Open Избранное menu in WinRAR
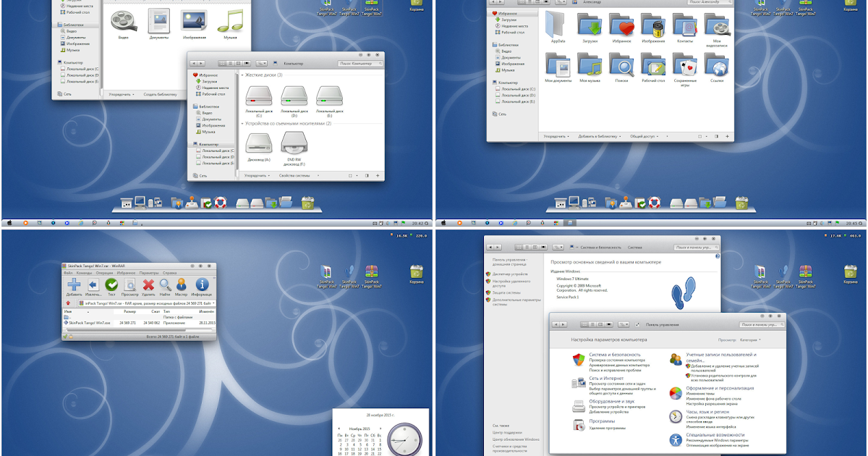868x456 pixels. pyautogui.click(x=127, y=273)
